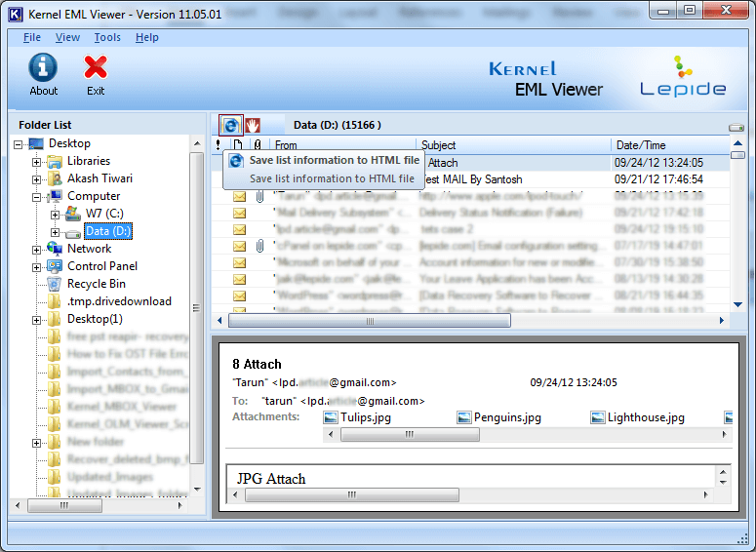Click the save list to HTML icon
Image resolution: width=756 pixels, height=552 pixels.
pos(231,125)
